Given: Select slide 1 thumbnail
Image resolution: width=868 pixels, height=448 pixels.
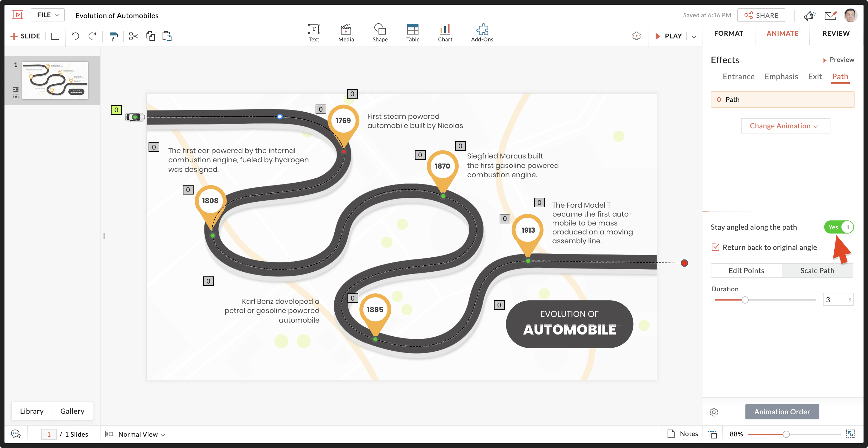Looking at the screenshot, I should tap(55, 80).
